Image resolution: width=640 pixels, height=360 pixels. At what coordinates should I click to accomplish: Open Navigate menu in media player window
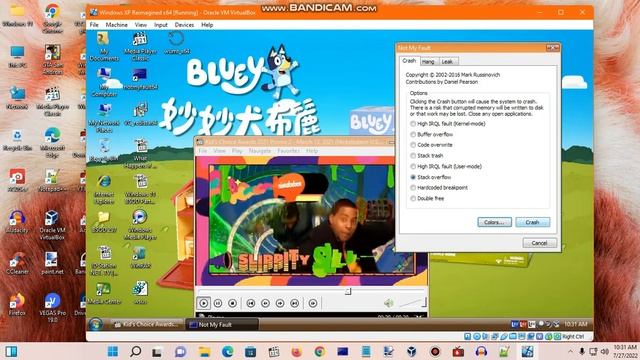click(260, 151)
